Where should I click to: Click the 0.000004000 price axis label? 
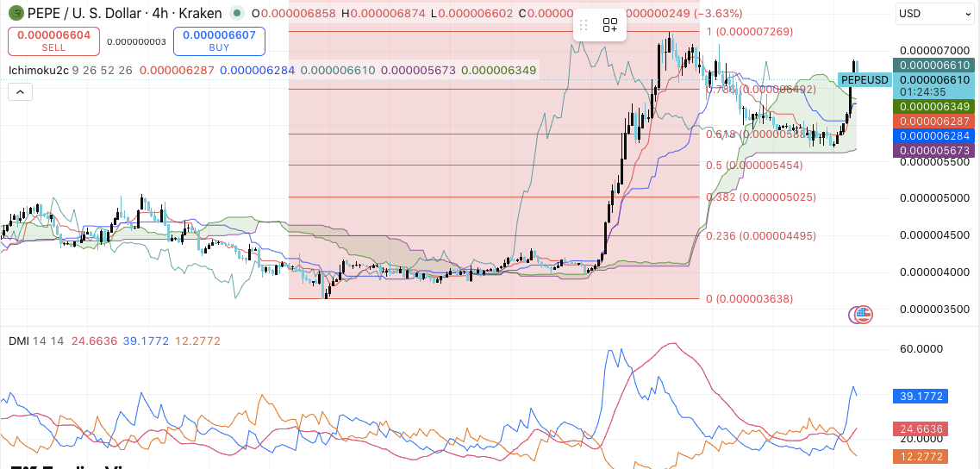pyautogui.click(x=934, y=272)
